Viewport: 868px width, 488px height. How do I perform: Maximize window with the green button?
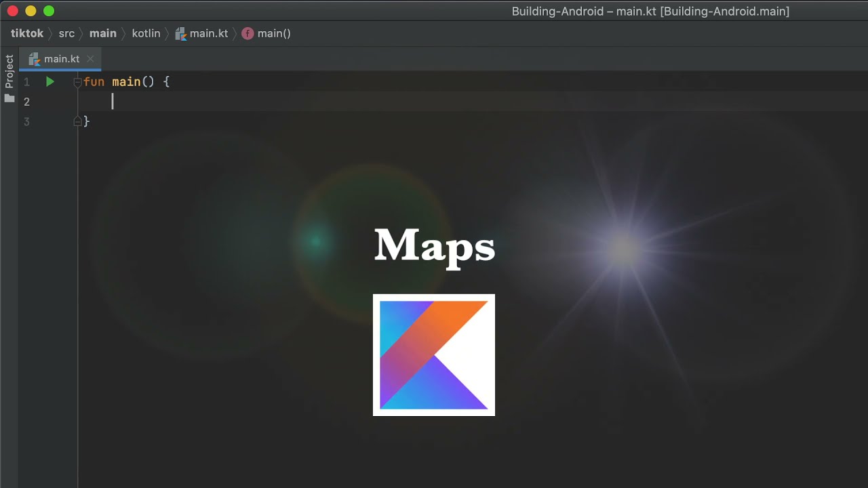click(49, 11)
